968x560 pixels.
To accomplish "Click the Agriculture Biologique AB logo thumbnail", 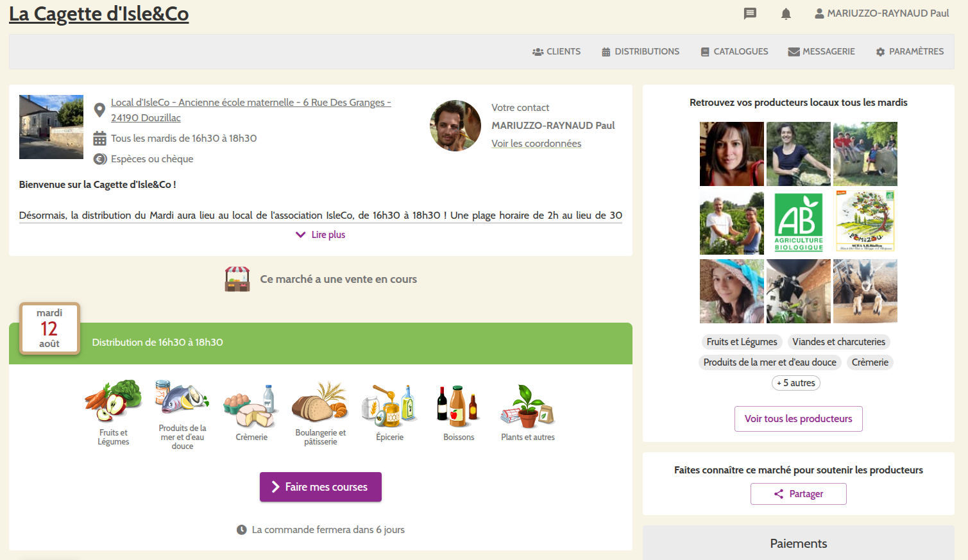I will [x=799, y=222].
